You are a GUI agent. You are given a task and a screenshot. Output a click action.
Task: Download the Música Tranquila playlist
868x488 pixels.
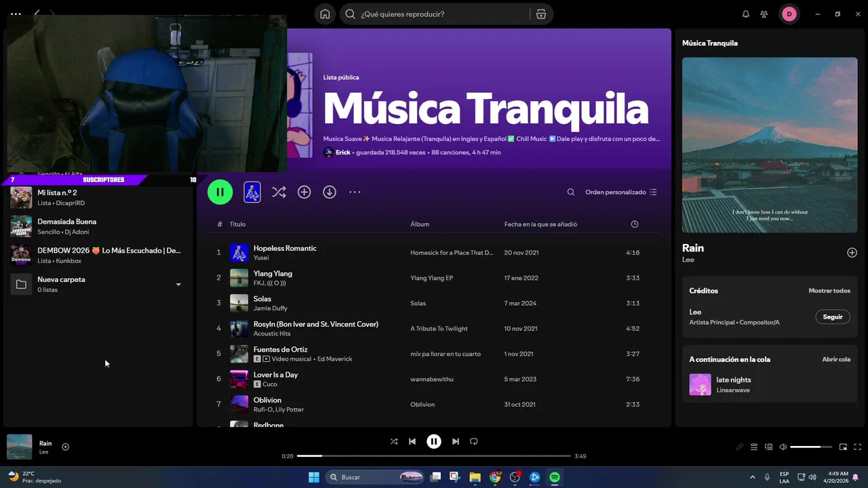coord(330,192)
